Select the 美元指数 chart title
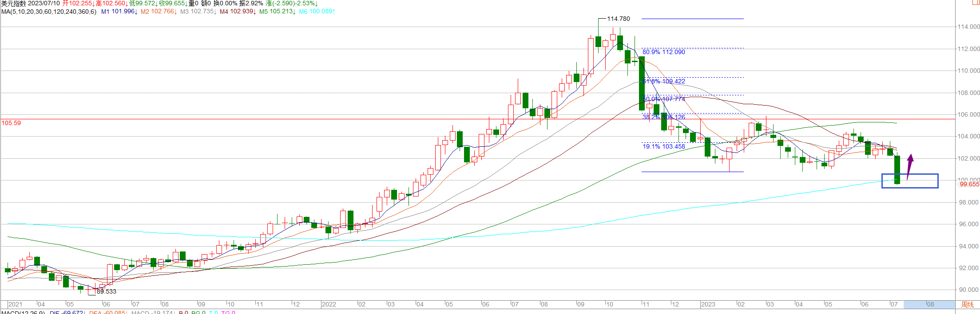Screen dimensions: 980x314 click(13, 4)
